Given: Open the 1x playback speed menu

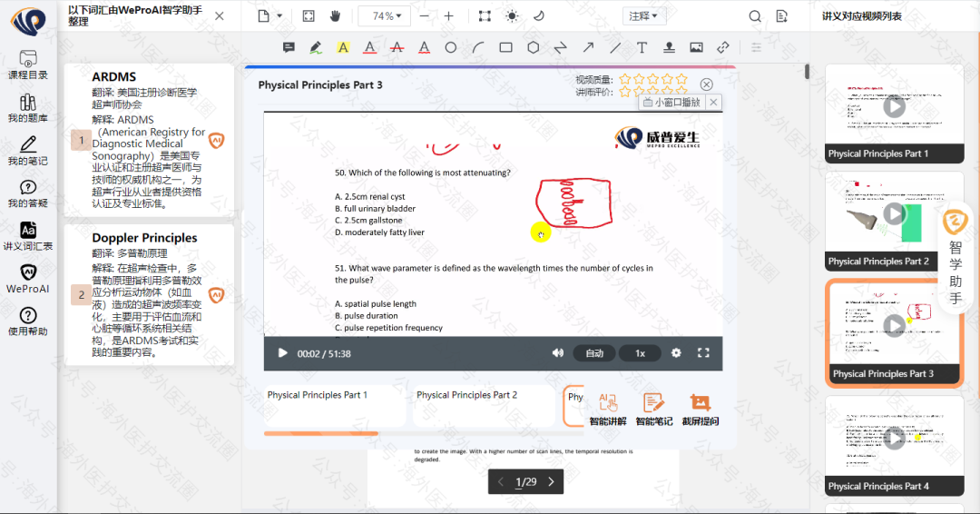Looking at the screenshot, I should (640, 353).
